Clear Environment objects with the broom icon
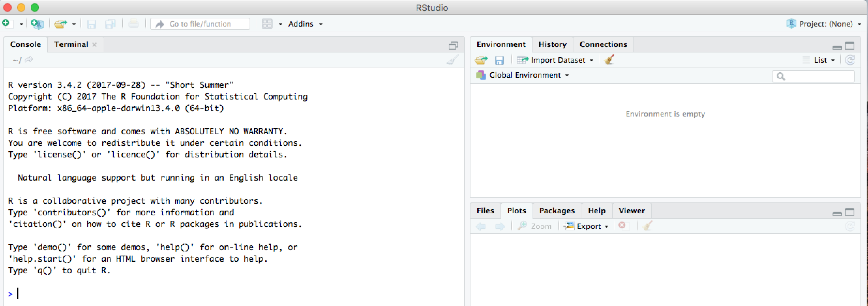Viewport: 868px width, 306px height. 609,60
